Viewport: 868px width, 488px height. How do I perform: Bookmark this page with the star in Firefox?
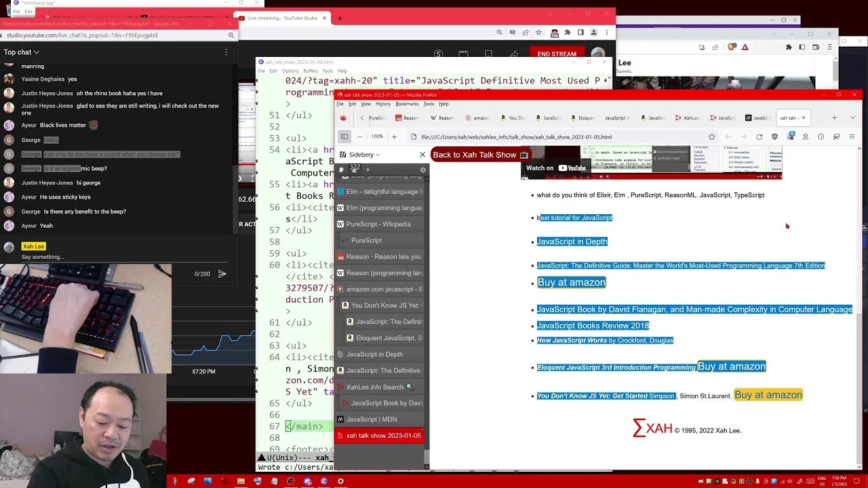[x=711, y=137]
